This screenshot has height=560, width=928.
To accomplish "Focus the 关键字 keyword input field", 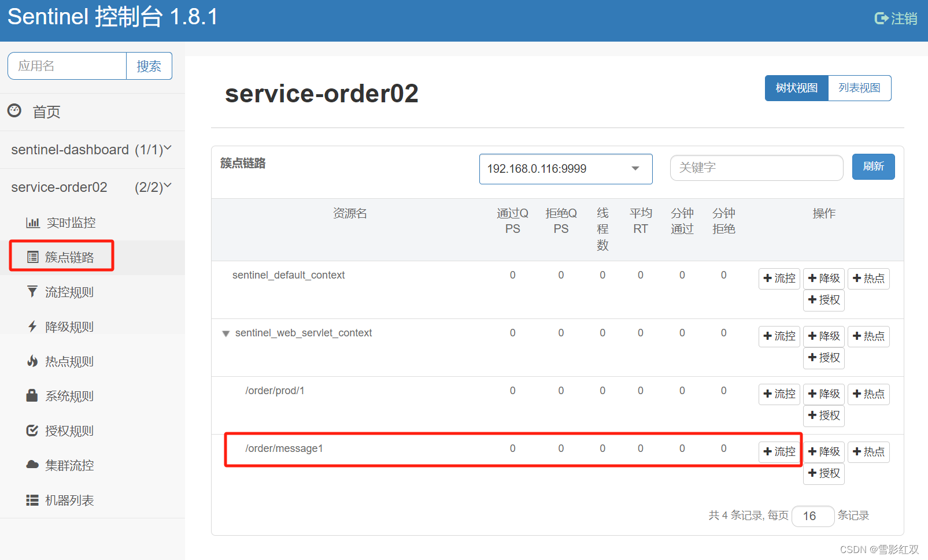I will pyautogui.click(x=756, y=168).
